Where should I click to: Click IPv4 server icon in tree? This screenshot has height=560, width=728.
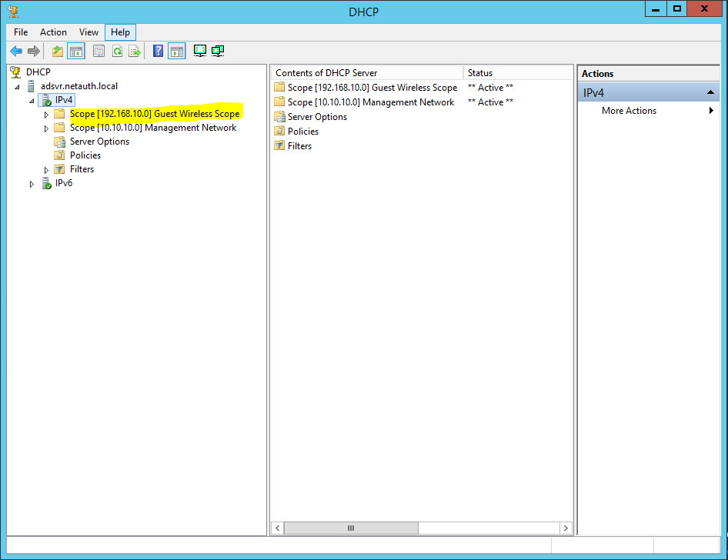[46, 100]
